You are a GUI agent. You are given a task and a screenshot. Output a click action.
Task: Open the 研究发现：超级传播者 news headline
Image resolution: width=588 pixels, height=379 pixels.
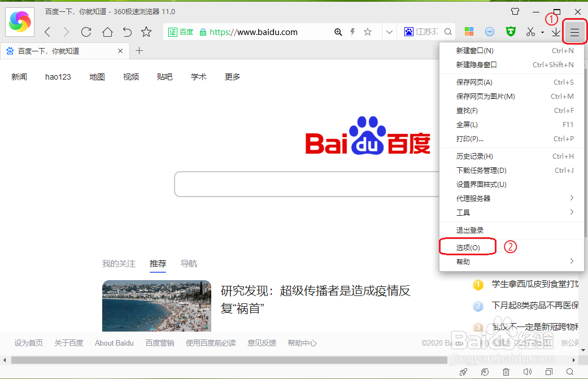click(315, 299)
